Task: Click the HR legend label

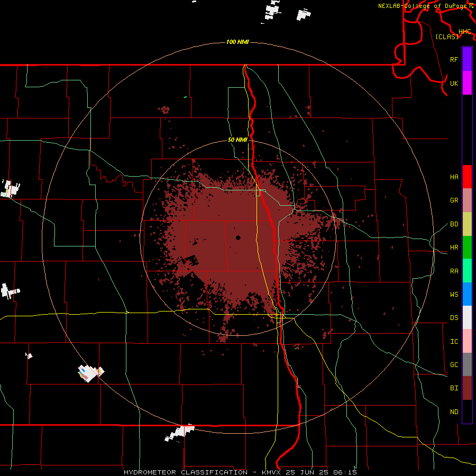Action: (454, 248)
